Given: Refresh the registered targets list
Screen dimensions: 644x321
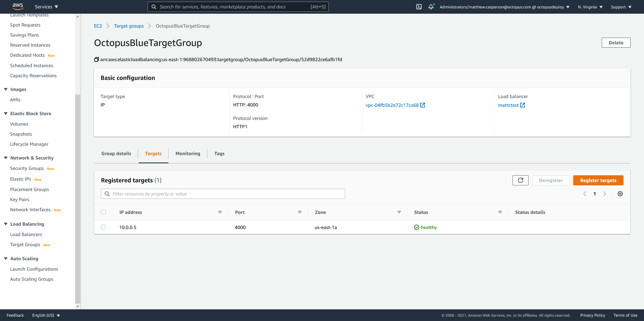Looking at the screenshot, I should [520, 180].
